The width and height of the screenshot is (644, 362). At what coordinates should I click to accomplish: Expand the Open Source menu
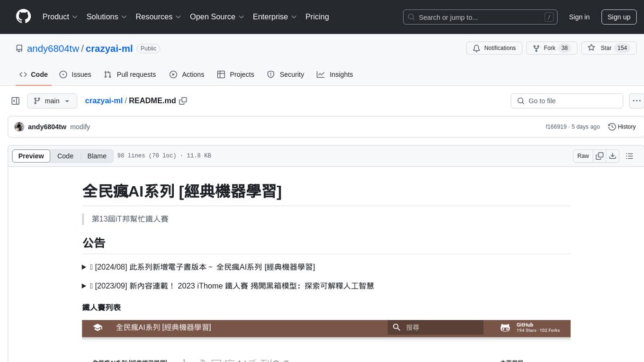point(217,17)
